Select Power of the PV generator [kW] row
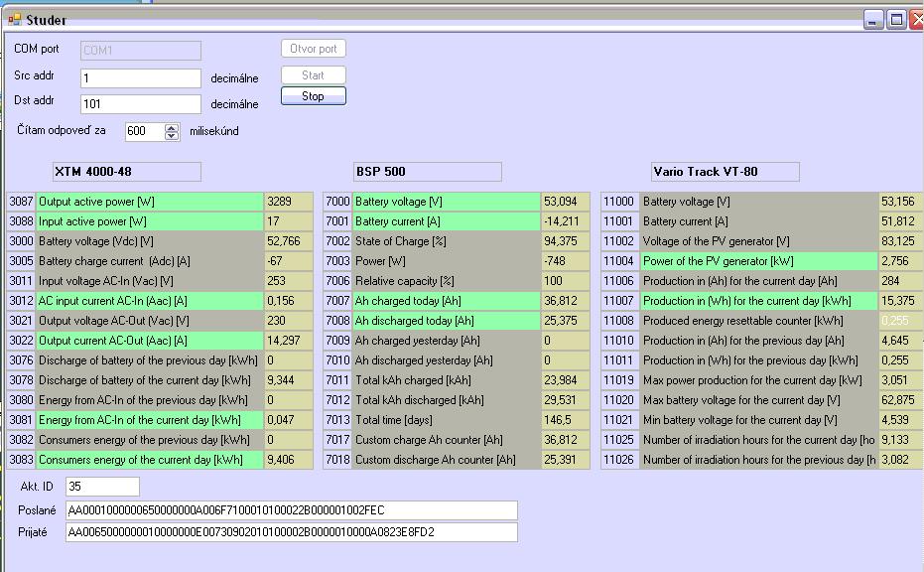 tap(758, 261)
